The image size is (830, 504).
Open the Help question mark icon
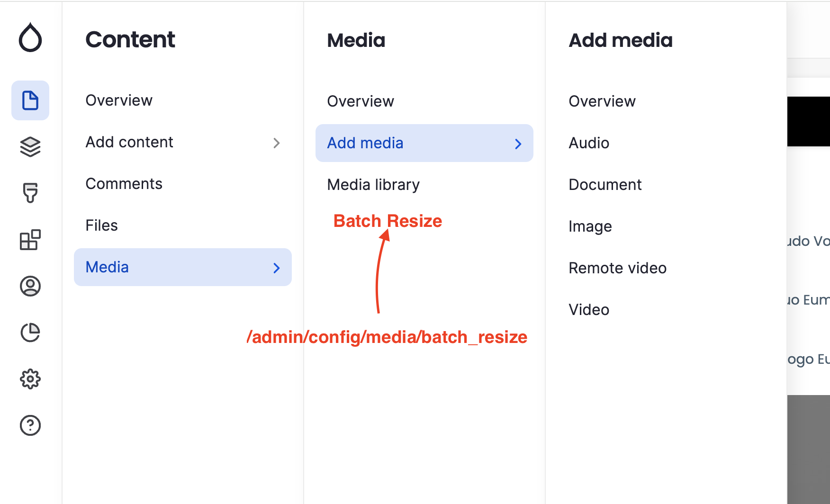[x=30, y=425]
